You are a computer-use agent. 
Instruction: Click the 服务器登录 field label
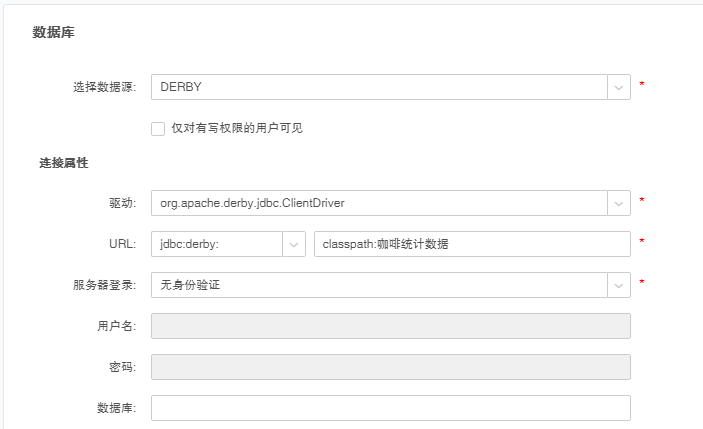pos(104,285)
